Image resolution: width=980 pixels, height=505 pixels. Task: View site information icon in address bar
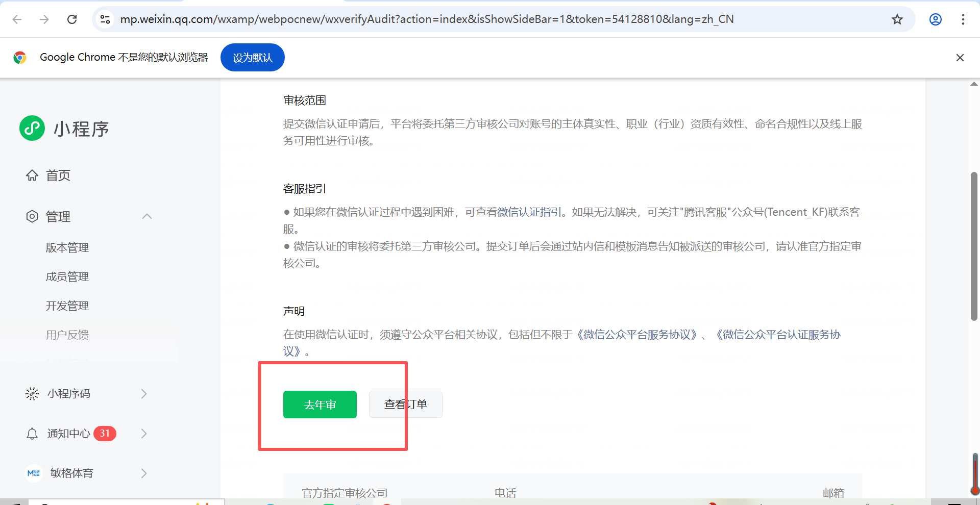[105, 19]
